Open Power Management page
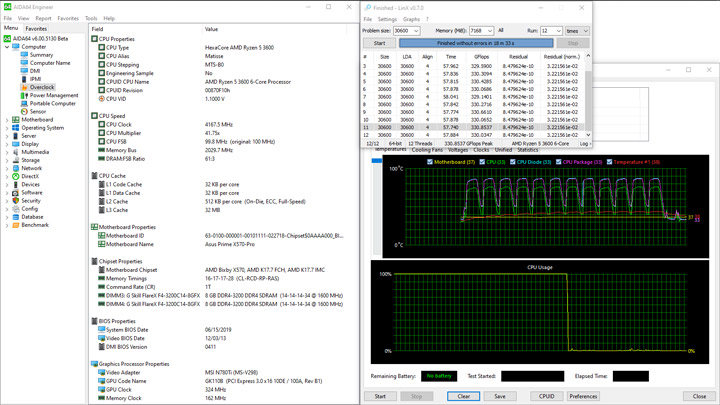This screenshot has width=720, height=405. pyautogui.click(x=54, y=96)
